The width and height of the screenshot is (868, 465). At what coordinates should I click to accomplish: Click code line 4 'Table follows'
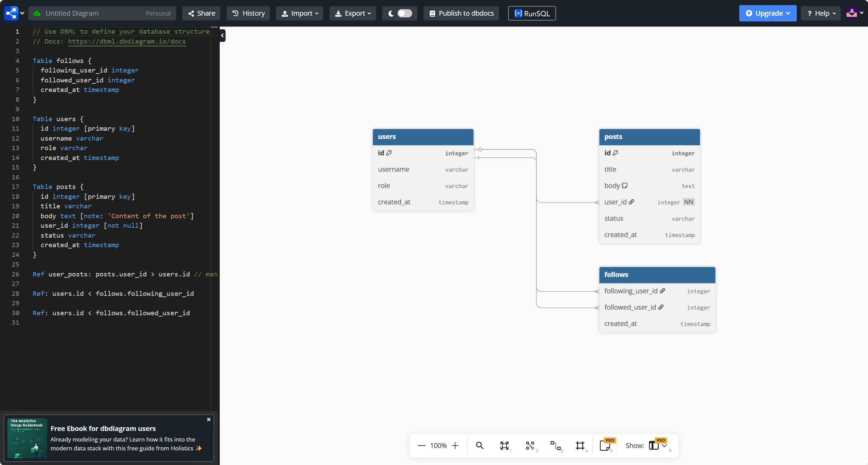tap(62, 61)
